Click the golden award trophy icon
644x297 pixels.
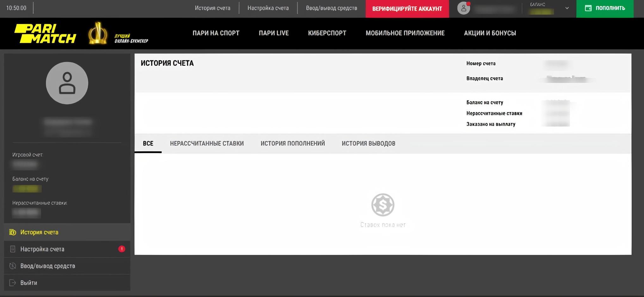pos(98,33)
